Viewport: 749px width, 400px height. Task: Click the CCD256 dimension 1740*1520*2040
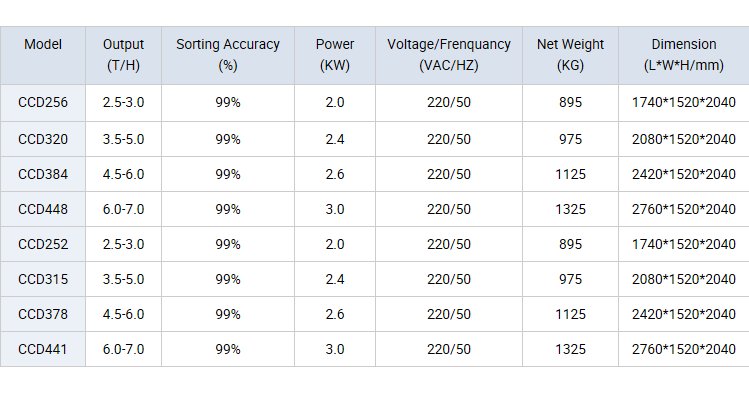[684, 103]
